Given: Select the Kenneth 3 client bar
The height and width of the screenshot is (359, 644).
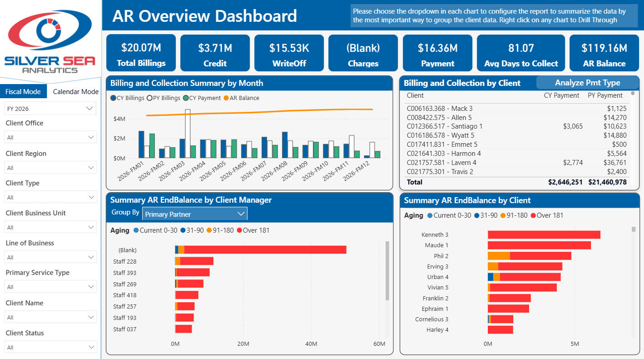Looking at the screenshot, I should tap(544, 234).
